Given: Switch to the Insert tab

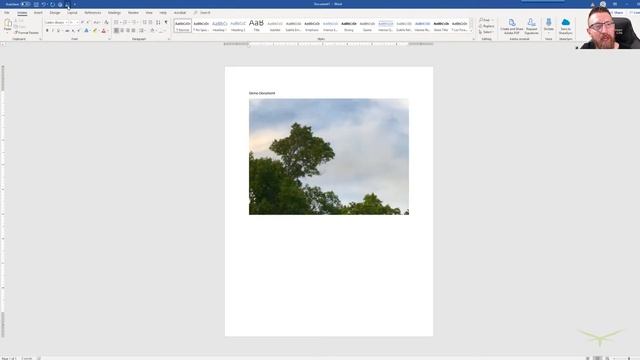Looking at the screenshot, I should (x=38, y=13).
